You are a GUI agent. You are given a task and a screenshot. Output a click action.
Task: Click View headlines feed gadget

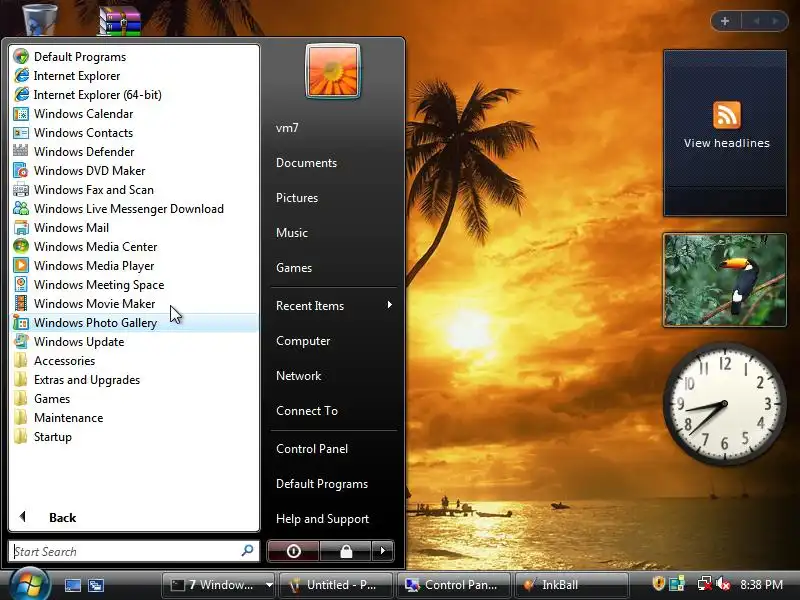(725, 133)
